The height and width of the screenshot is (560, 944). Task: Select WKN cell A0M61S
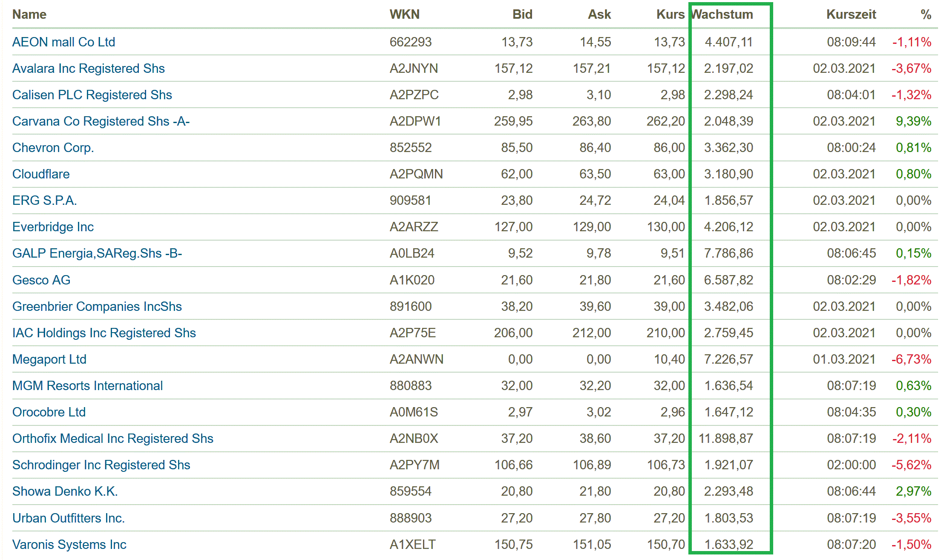(414, 412)
